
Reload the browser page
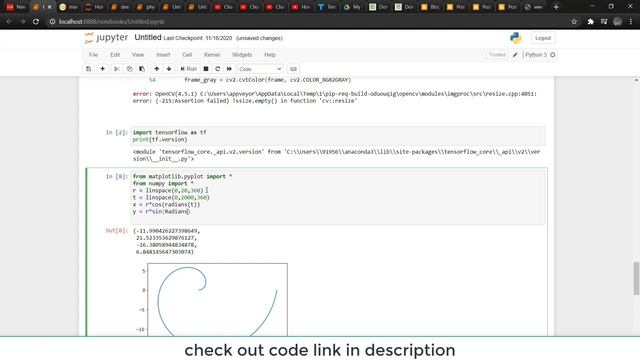point(36,22)
